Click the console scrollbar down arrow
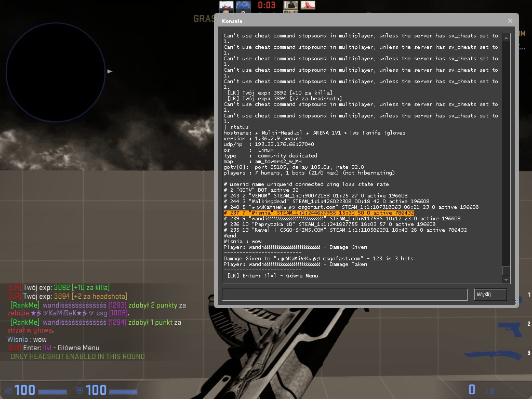Screen dimensions: 532x399 pos(506,280)
